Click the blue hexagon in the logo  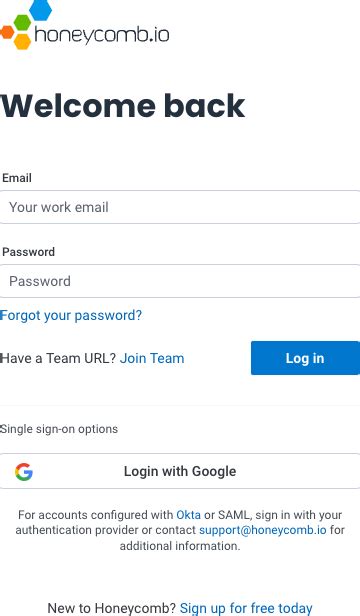(x=40, y=9)
